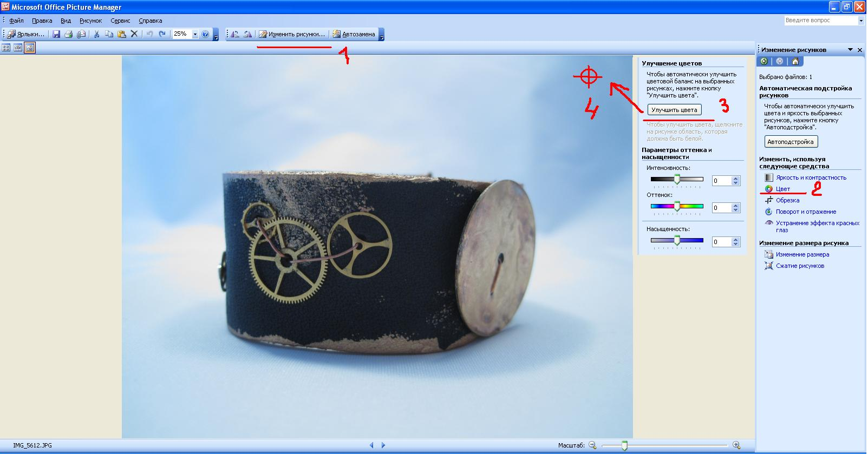The image size is (868, 454).
Task: Switch to Thumbnail view
Action: pos(6,48)
